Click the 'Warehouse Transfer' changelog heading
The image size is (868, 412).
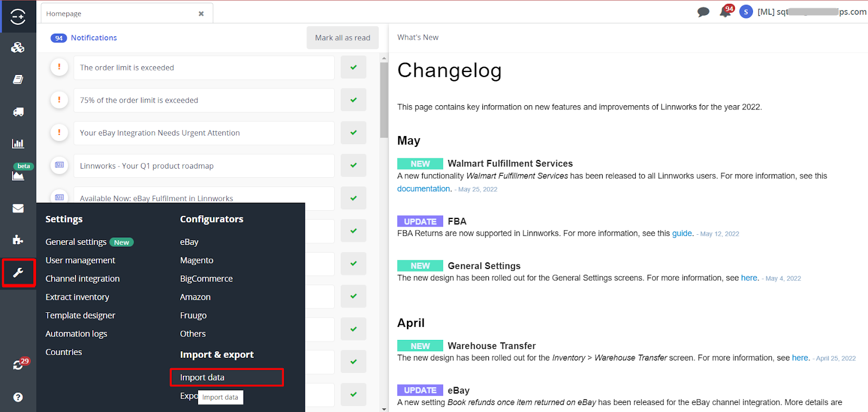(492, 346)
